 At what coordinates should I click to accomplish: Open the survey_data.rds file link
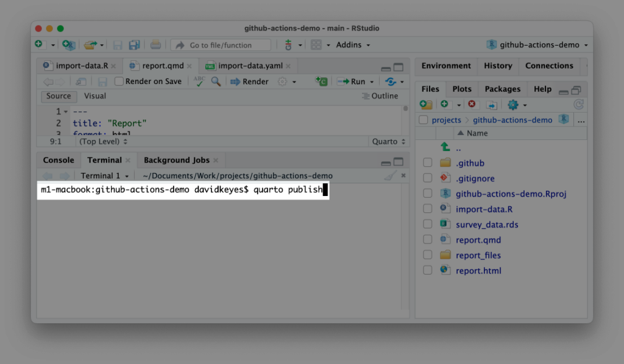[x=487, y=225]
